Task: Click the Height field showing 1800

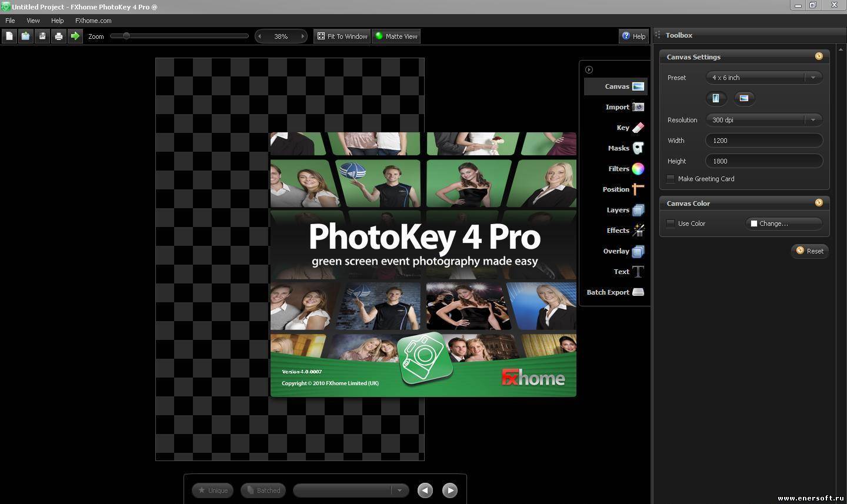Action: point(764,161)
